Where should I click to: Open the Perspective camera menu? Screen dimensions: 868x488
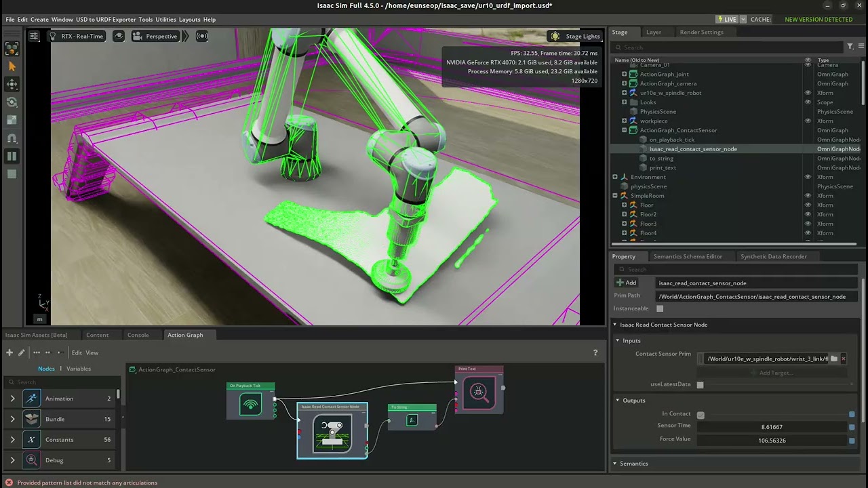(156, 36)
